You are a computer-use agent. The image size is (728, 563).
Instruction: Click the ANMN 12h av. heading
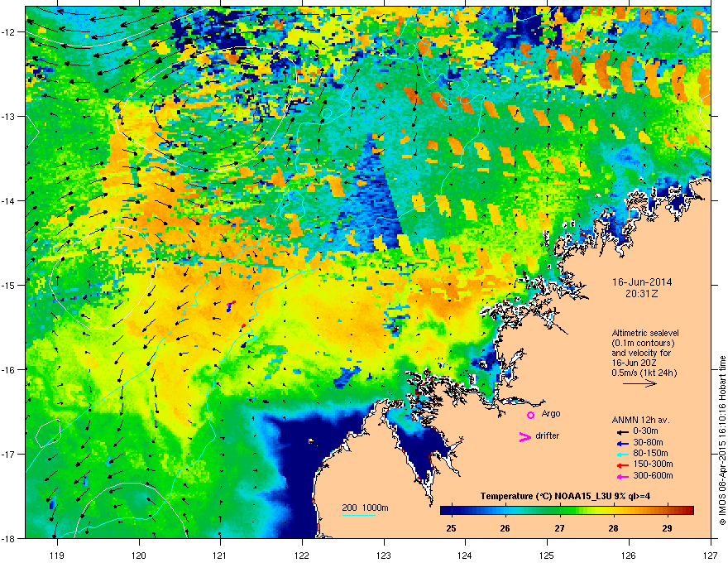coord(640,420)
